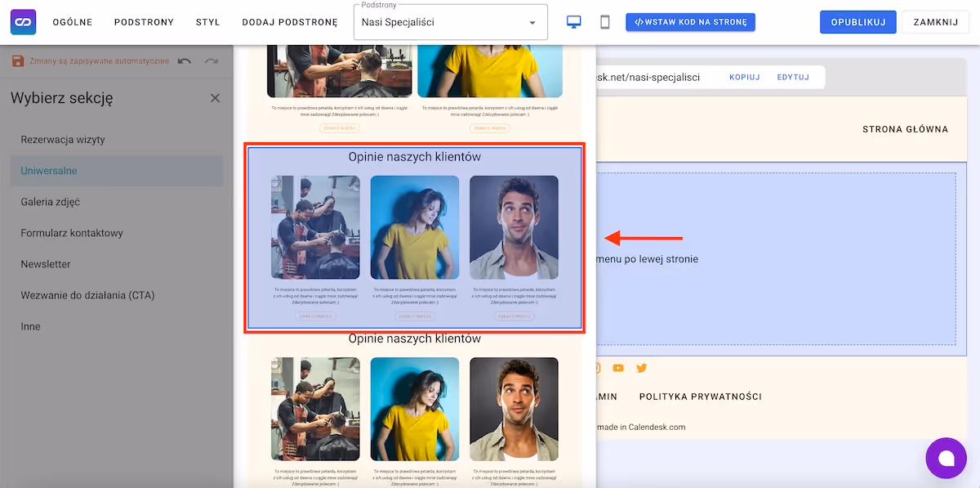
Task: Choose Wezwanie do działania (CTA) category
Action: (x=87, y=295)
